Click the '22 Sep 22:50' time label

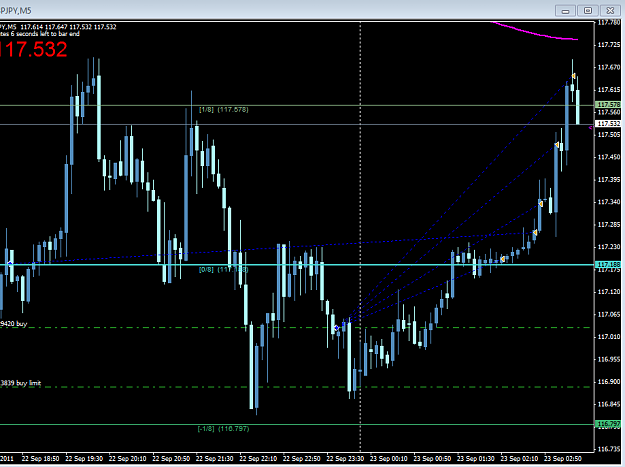coord(301,459)
